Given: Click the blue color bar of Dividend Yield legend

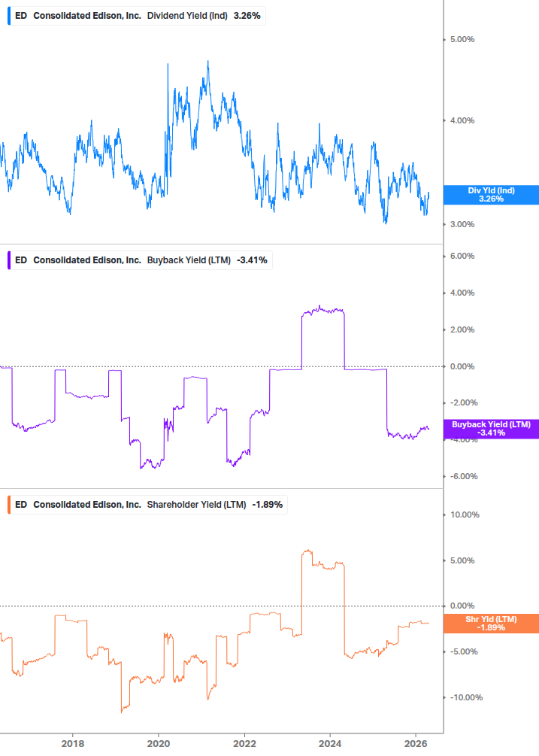Looking at the screenshot, I should coord(9,16).
